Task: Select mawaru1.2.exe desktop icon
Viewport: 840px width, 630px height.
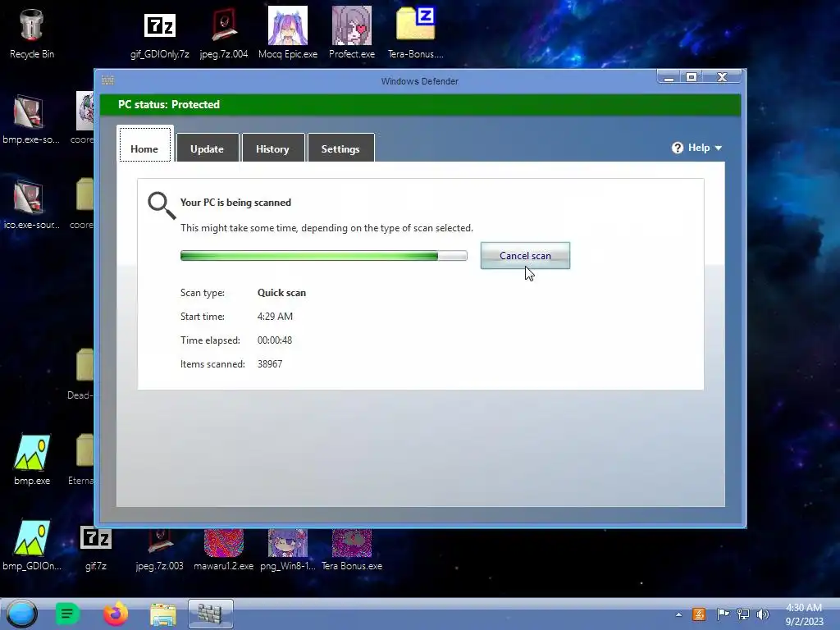Action: (x=223, y=549)
